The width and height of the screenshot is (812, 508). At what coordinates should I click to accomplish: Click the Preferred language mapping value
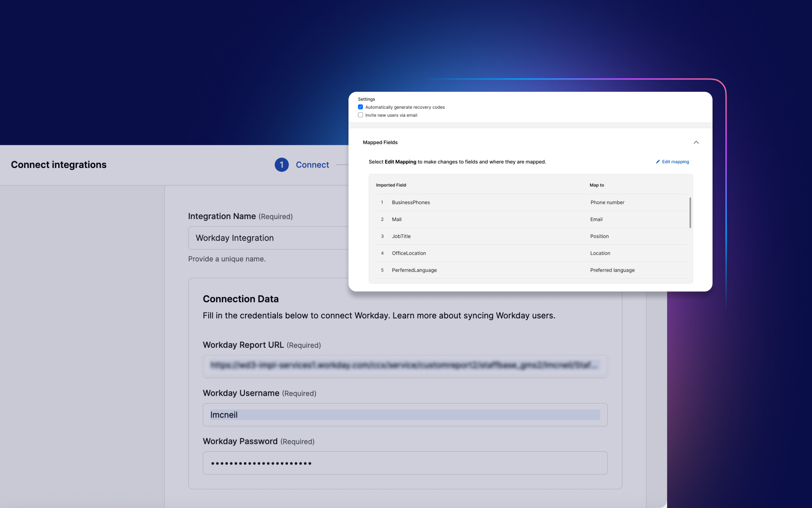click(x=612, y=270)
